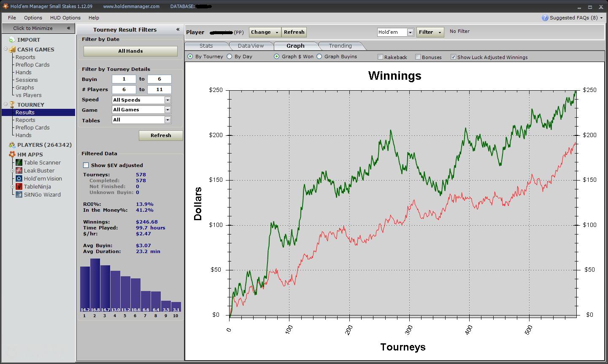Open the Game dropdown All Games
The image size is (608, 364).
[141, 110]
